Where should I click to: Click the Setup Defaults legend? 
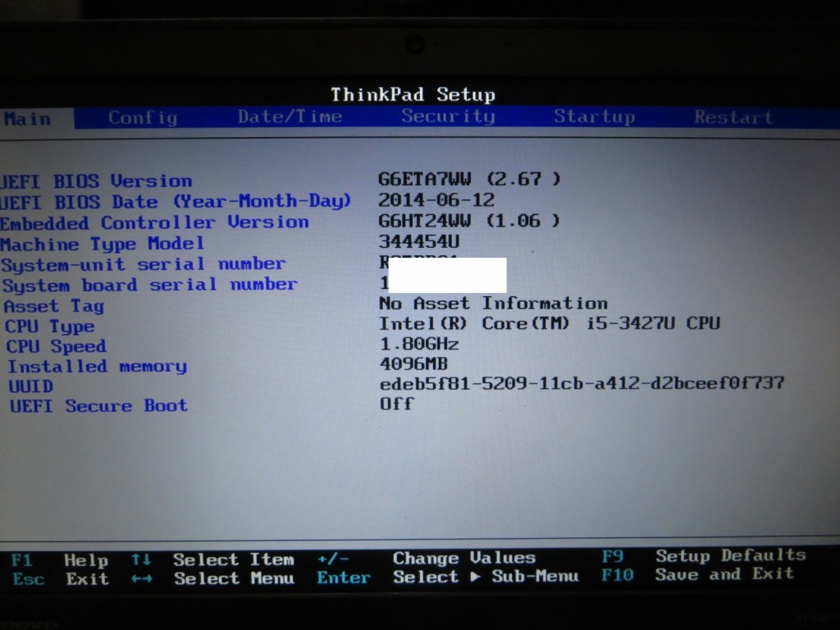tap(731, 555)
